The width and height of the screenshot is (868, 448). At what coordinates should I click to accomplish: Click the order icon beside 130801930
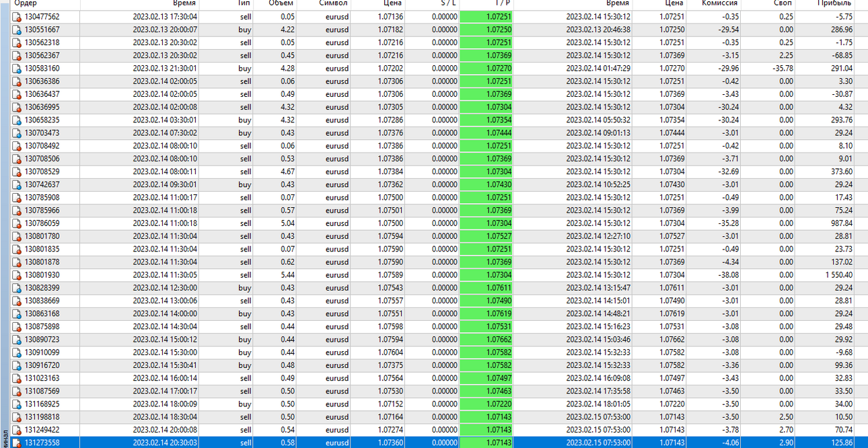(x=17, y=275)
